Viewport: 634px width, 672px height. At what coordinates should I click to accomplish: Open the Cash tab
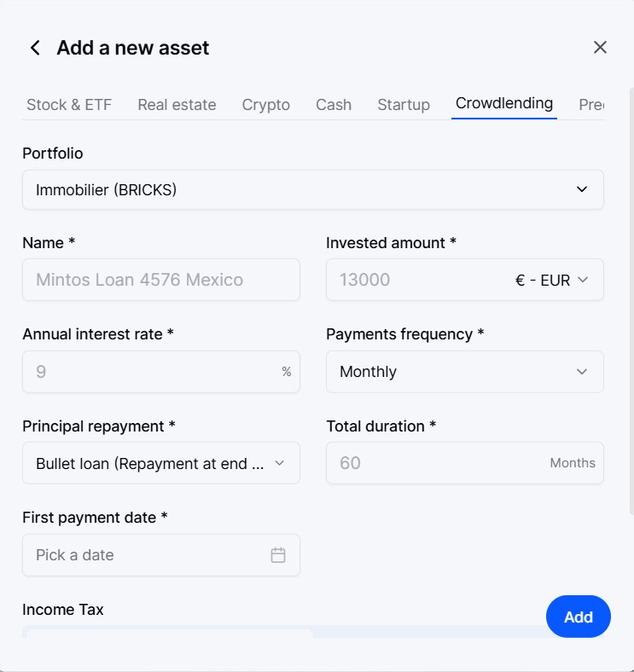[x=334, y=105]
